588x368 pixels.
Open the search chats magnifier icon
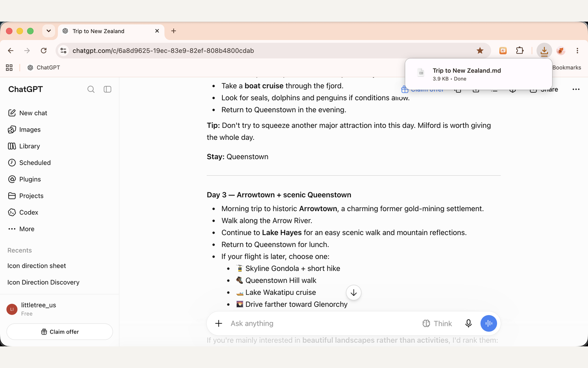[91, 89]
